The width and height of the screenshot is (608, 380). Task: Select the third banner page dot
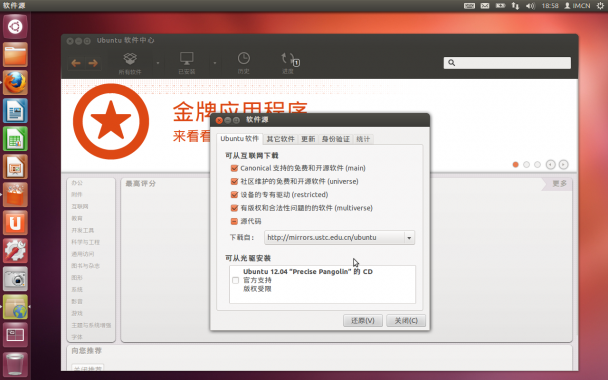[537, 165]
